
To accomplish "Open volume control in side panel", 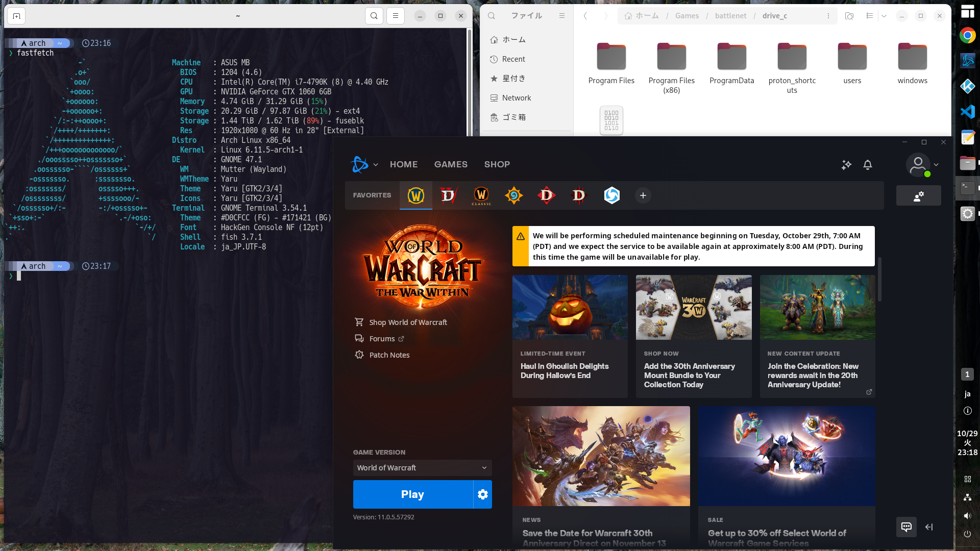I will coord(967,516).
